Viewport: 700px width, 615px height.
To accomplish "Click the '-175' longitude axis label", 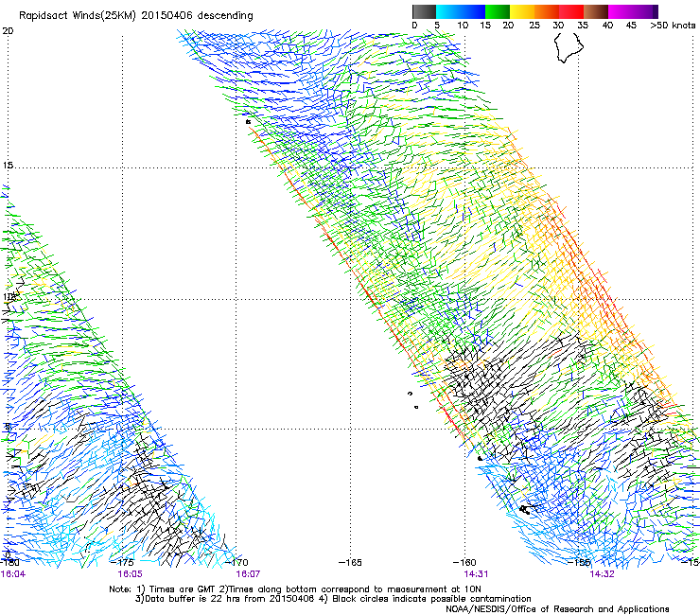I will click(122, 562).
